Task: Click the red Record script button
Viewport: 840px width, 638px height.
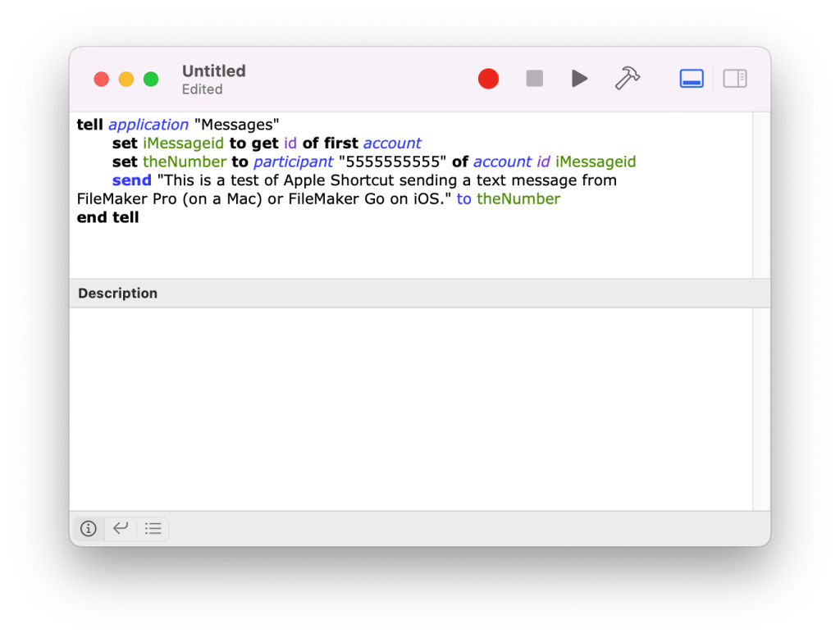Action: [488, 79]
